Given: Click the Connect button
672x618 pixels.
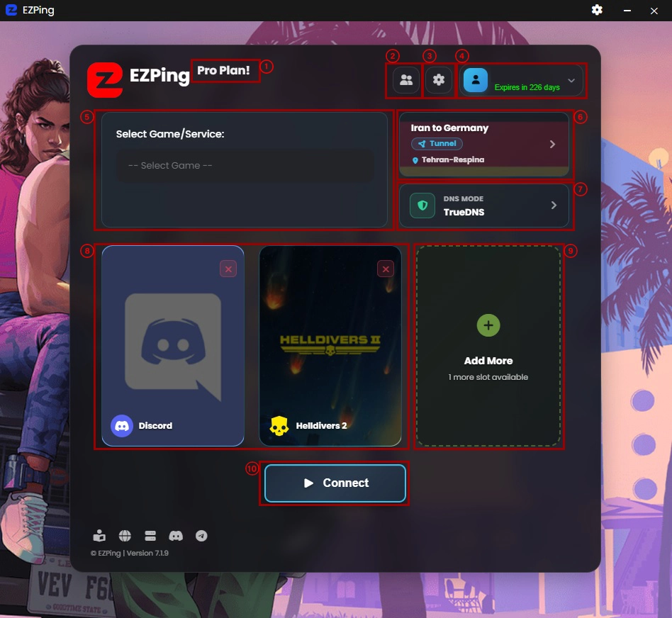Looking at the screenshot, I should (x=335, y=483).
